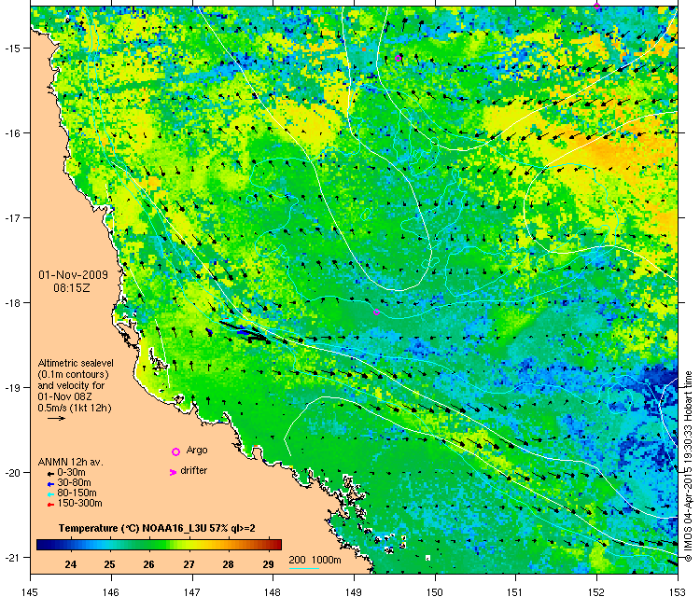Click the longitude axis label 150
This screenshot has width=700, height=597.
[435, 592]
